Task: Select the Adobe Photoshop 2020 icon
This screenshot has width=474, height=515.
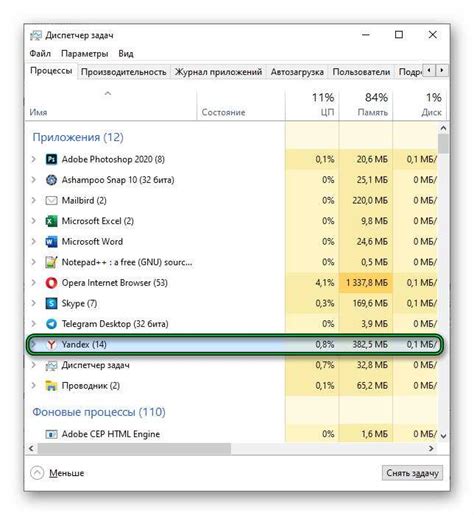Action: (x=51, y=159)
